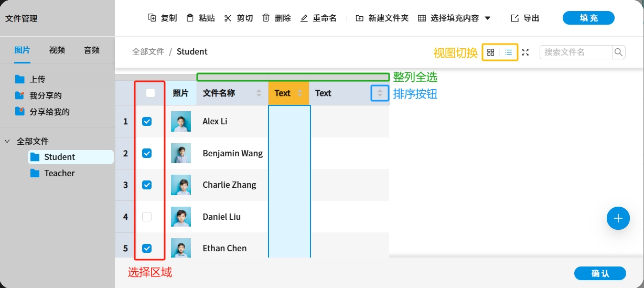Click the blue 填充 button
644x288 pixels.
point(588,18)
